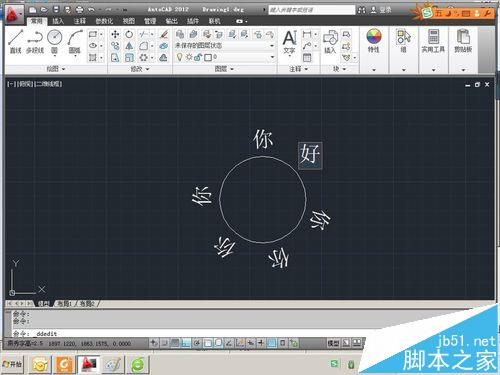Activate the Erase tool in the modify panel
The height and width of the screenshot is (375, 500).
[163, 34]
